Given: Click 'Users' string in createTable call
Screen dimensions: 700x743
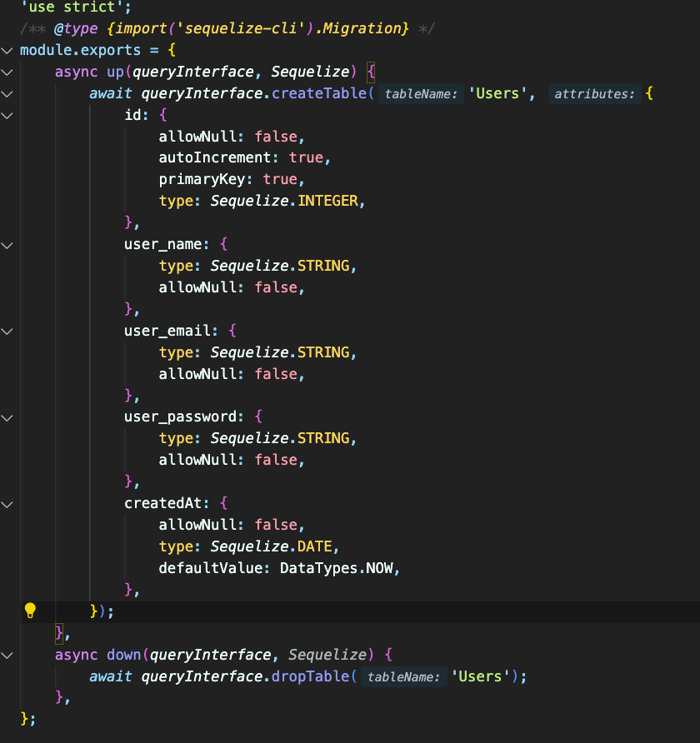Looking at the screenshot, I should (x=497, y=93).
